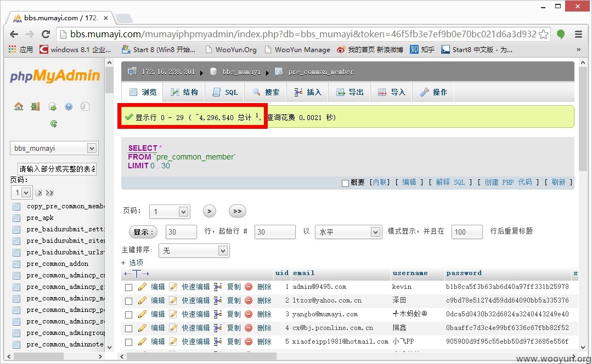Jump to last page with >> button
592x364 pixels.
[x=238, y=211]
